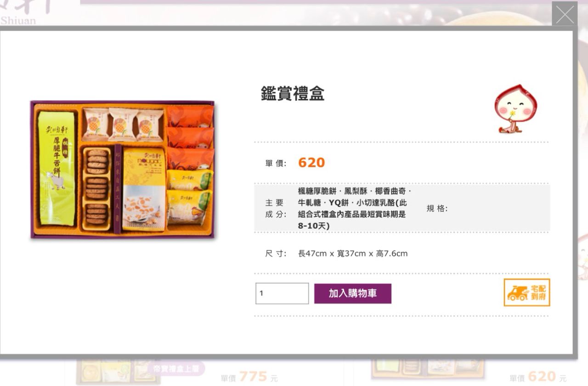Click the orange snack packets in photo
Image resolution: width=588 pixels, height=386 pixels.
pyautogui.click(x=190, y=137)
